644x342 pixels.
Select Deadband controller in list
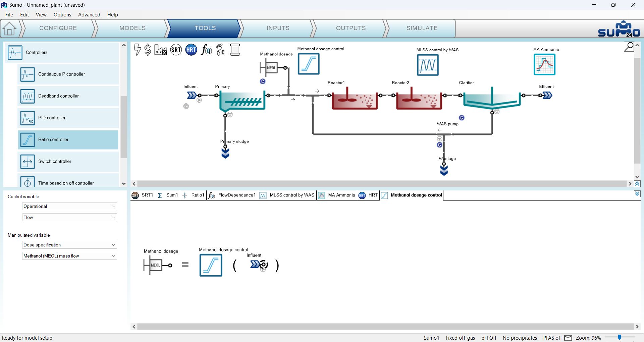pyautogui.click(x=68, y=96)
